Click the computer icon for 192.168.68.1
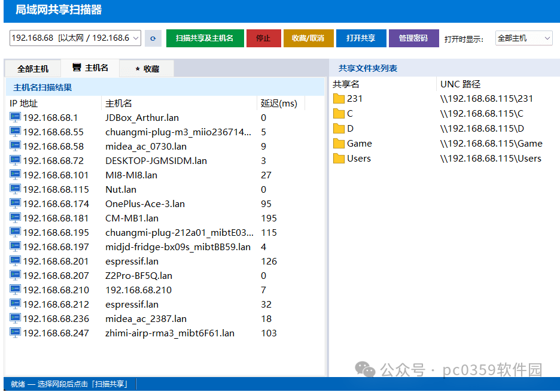This screenshot has height=392, width=560. tap(15, 117)
